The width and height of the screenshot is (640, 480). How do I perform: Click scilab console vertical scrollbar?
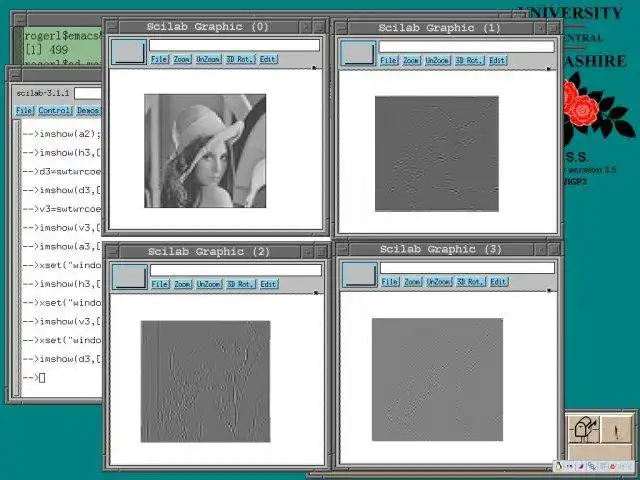click(x=16, y=258)
